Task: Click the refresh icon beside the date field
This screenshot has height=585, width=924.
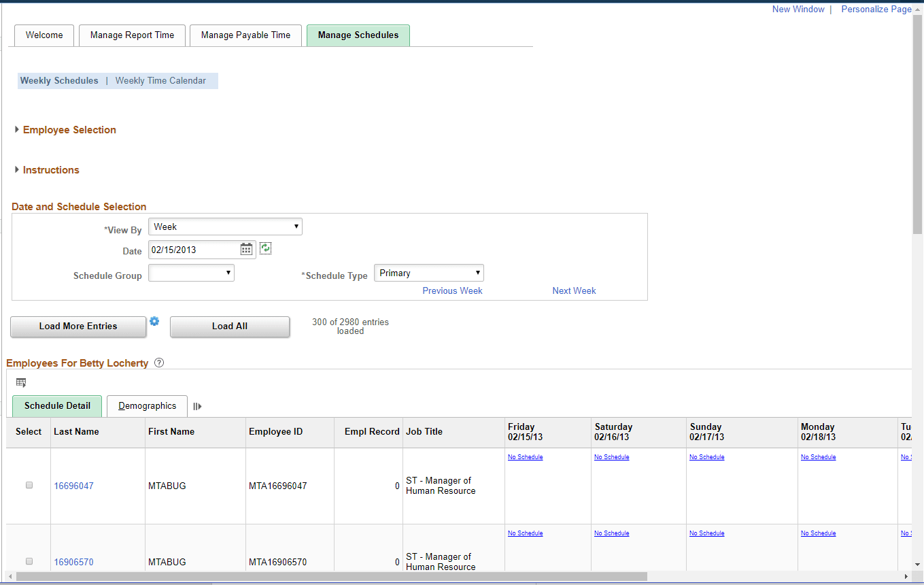Action: pos(265,248)
